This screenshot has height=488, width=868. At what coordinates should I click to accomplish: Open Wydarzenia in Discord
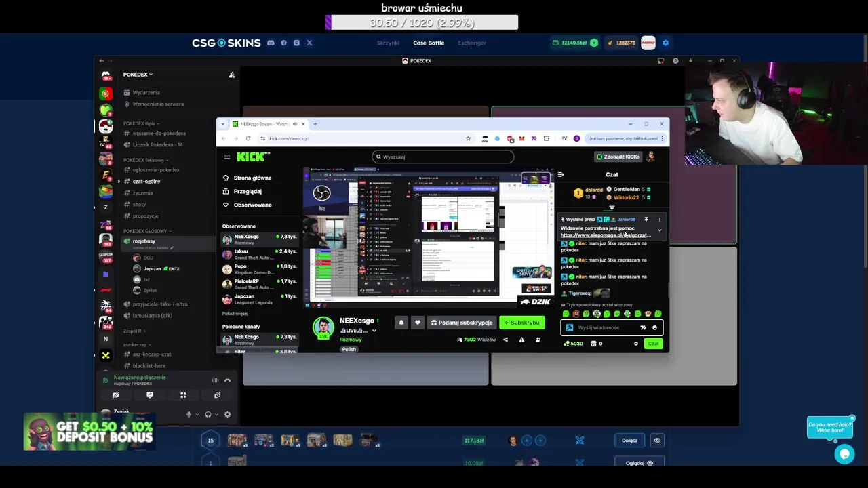pos(146,92)
